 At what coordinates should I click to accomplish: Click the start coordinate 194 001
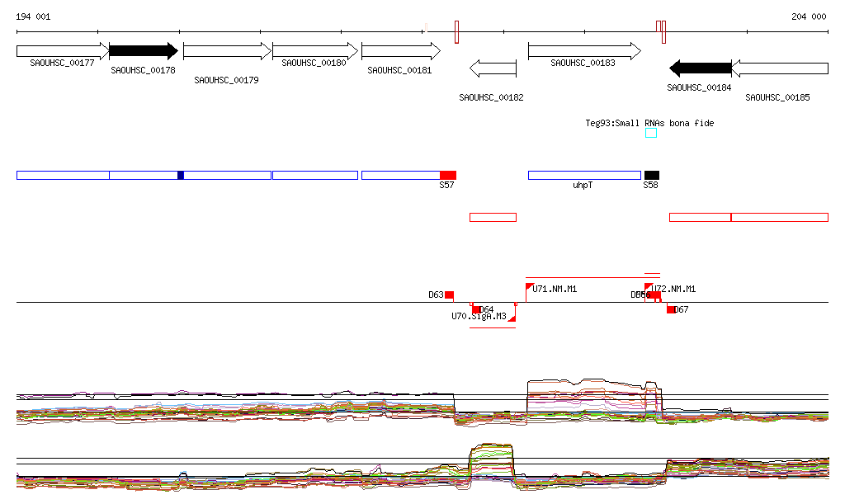33,16
